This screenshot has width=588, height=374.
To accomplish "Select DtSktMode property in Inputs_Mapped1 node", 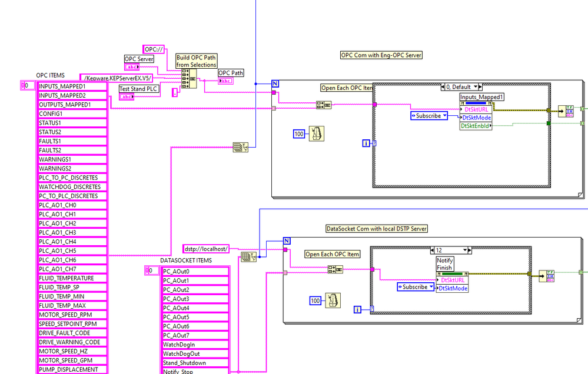I will [x=476, y=118].
